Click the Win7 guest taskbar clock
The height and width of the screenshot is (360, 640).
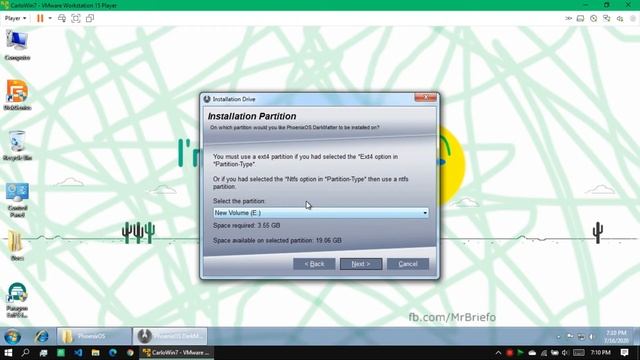click(x=616, y=337)
